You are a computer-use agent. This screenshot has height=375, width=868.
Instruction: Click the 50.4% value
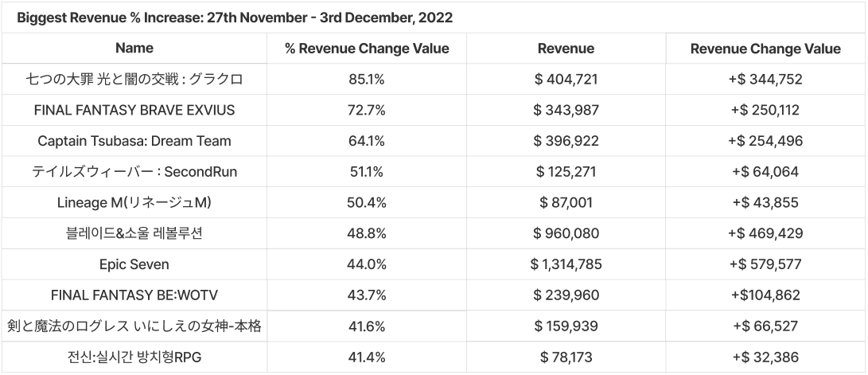click(x=367, y=203)
